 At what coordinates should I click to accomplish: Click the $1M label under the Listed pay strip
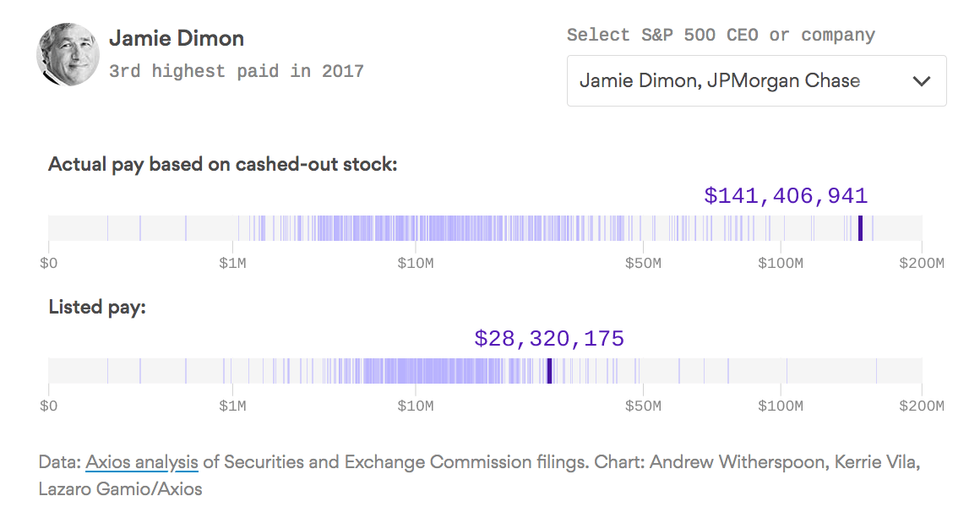coord(233,406)
